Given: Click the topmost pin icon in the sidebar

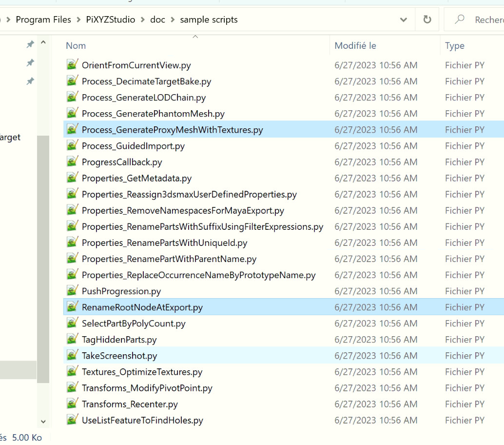Looking at the screenshot, I should tap(30, 44).
